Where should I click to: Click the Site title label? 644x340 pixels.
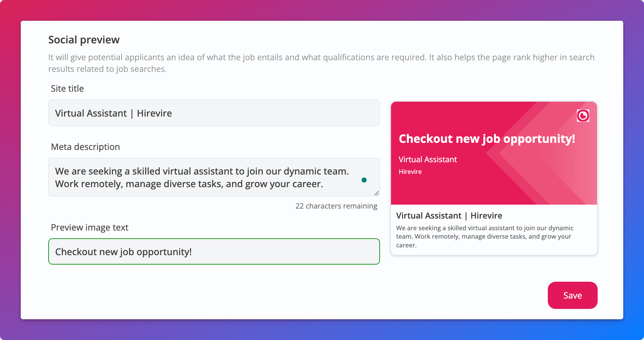point(67,88)
